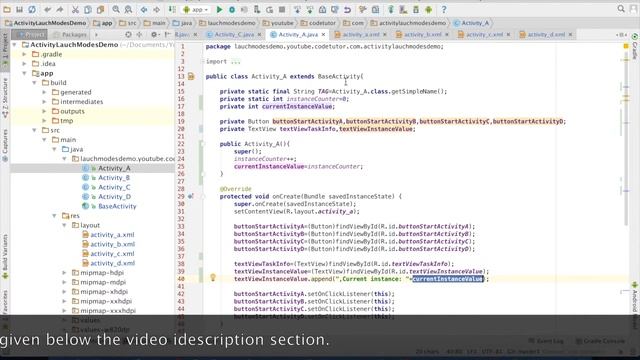640x360 pixels.
Task: Open the AVD Manager icon
Action: 403,9
